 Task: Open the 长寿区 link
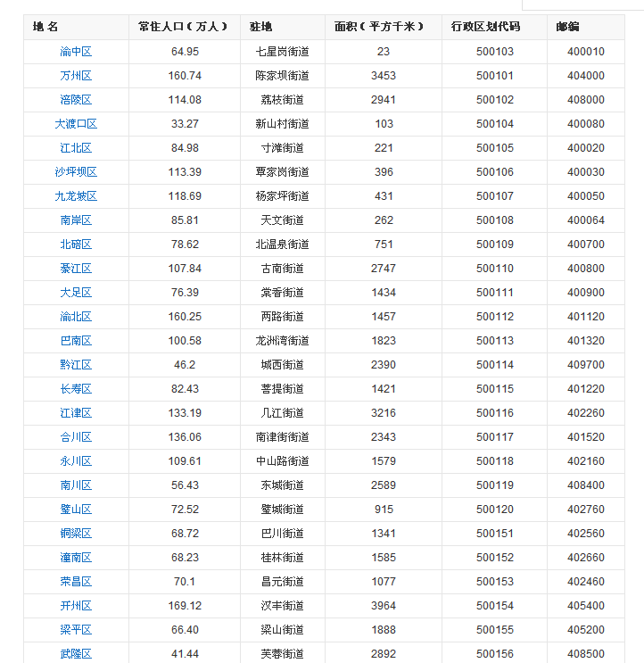(x=76, y=389)
